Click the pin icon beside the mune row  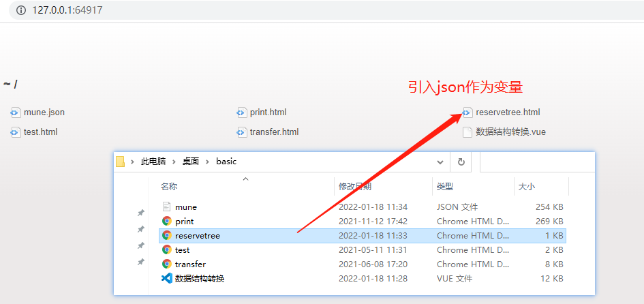pos(140,213)
